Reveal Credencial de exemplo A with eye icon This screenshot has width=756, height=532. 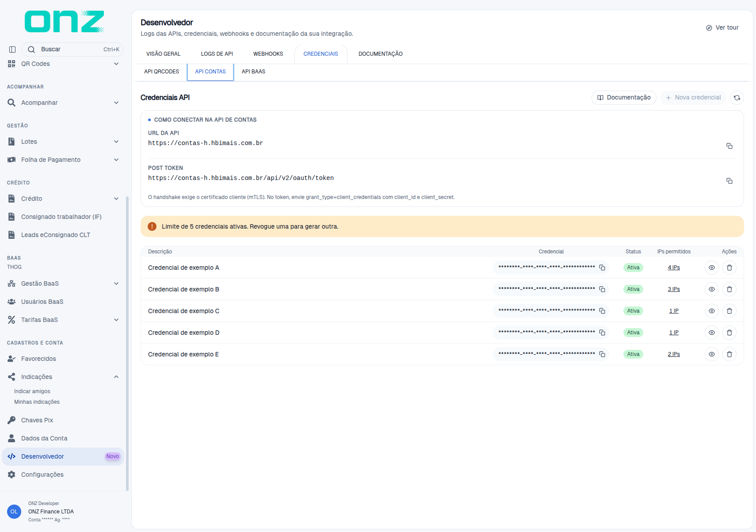[x=712, y=268]
